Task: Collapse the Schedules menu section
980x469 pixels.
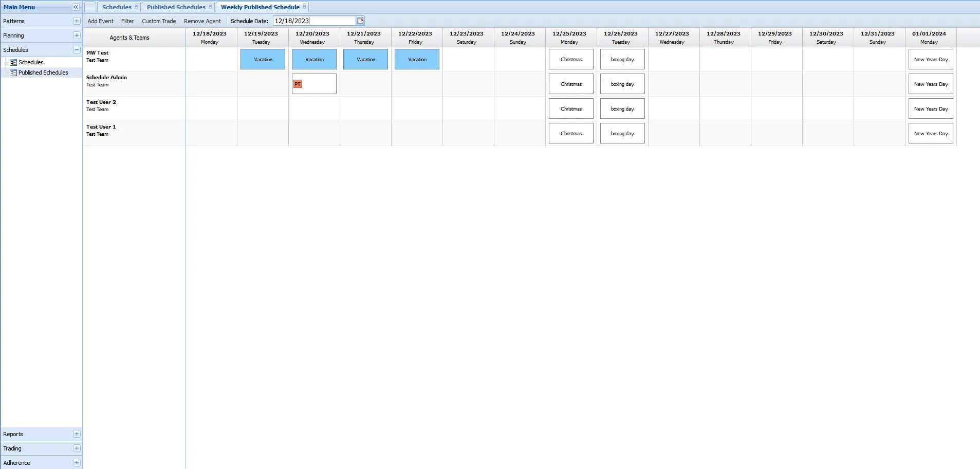Action: (77, 50)
